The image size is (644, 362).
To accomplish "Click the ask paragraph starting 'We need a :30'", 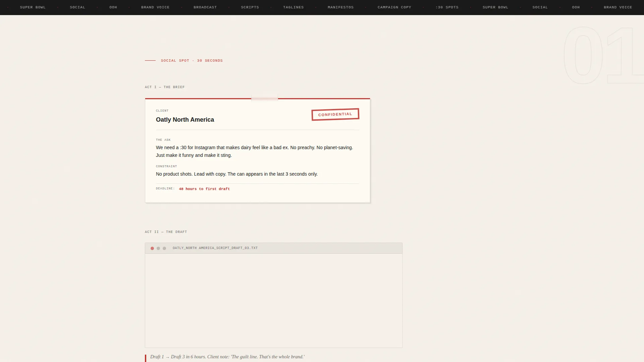I will [x=255, y=152].
